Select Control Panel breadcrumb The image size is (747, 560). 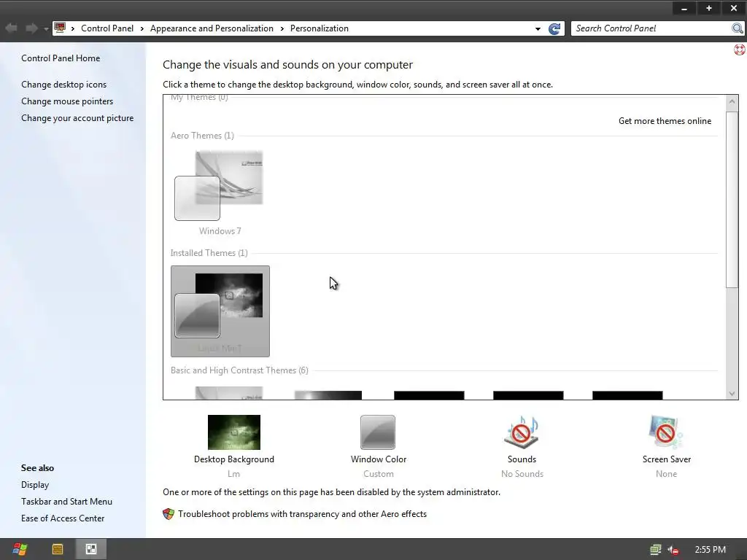107,28
